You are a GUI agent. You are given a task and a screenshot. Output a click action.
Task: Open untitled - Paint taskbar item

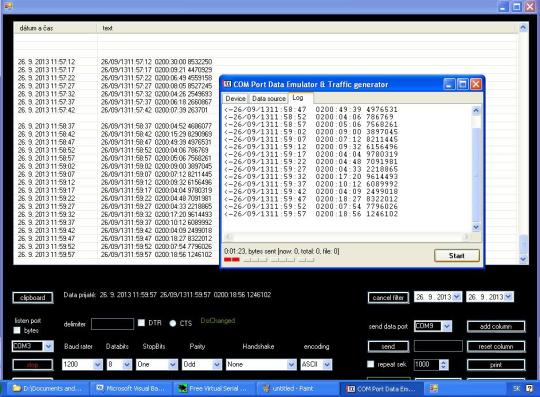click(297, 389)
